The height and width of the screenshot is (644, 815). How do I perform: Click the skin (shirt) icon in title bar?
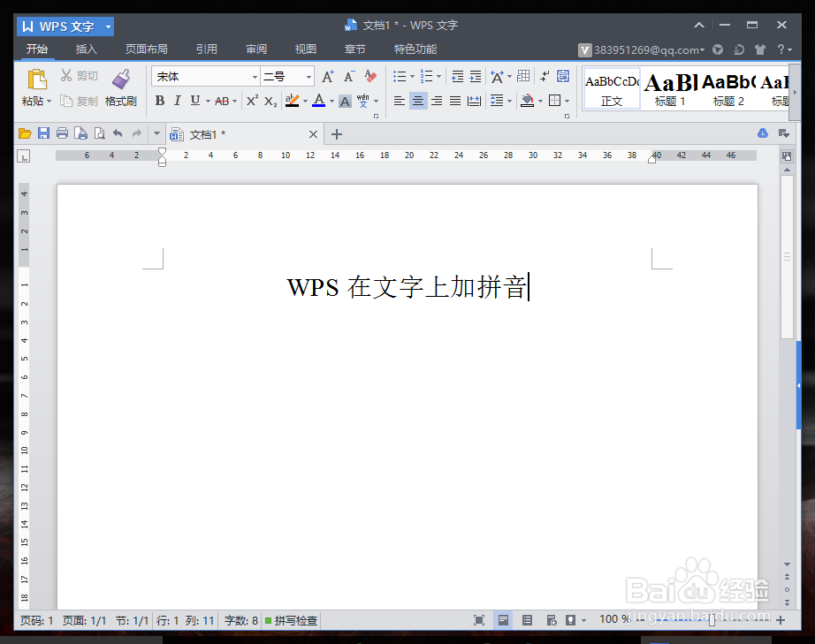(760, 49)
